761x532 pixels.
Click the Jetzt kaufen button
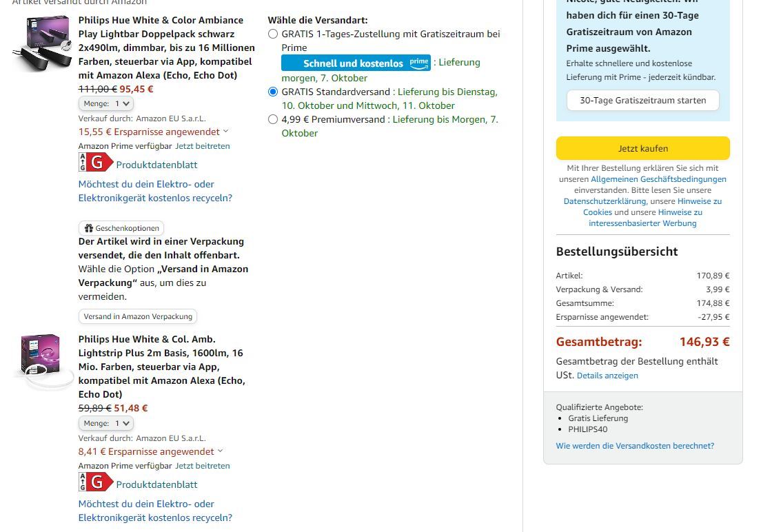coord(642,148)
